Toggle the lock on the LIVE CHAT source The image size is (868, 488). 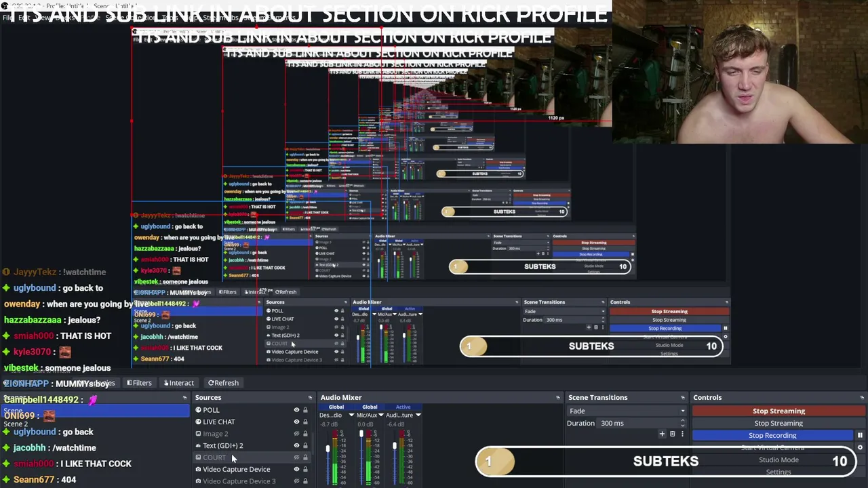[305, 422]
